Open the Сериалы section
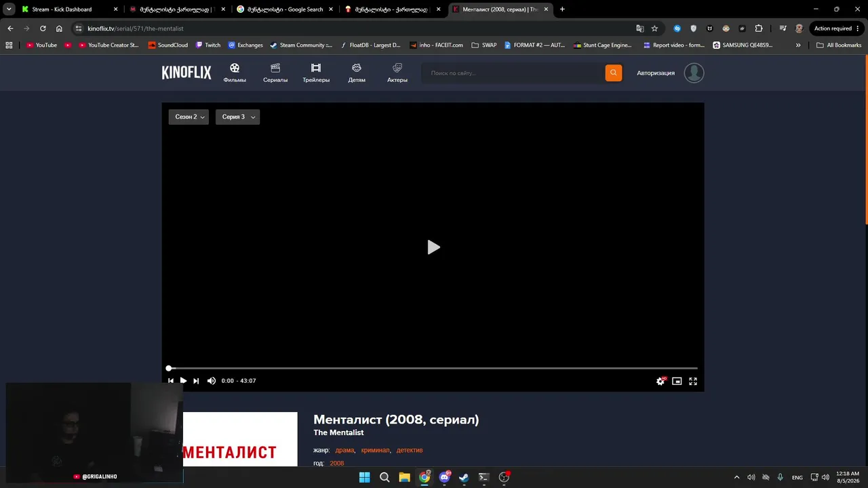 tap(275, 73)
